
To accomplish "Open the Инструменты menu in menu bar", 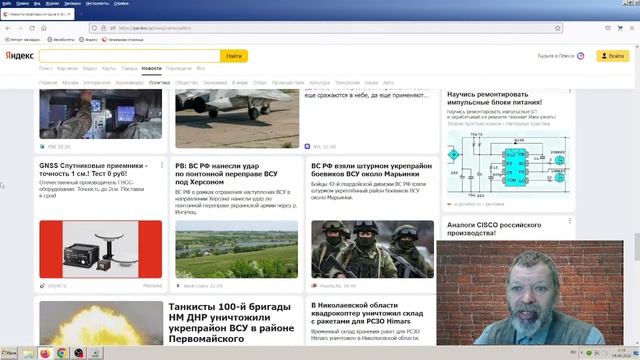I will click(97, 3).
